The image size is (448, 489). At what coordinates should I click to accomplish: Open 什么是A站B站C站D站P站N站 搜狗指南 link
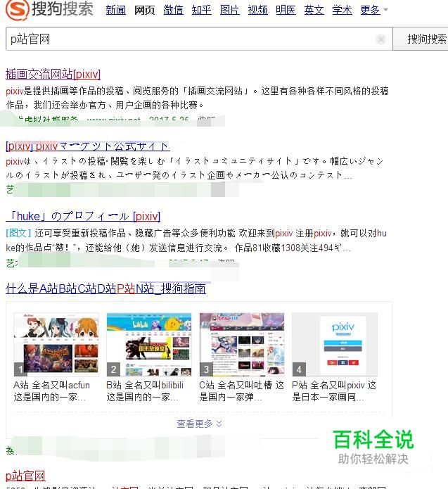point(105,288)
